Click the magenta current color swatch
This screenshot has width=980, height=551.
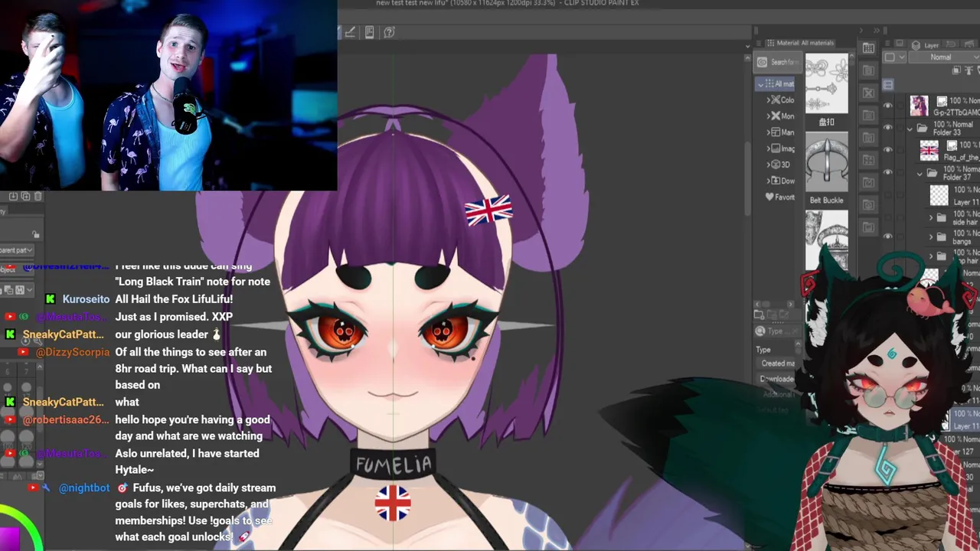click(9, 540)
